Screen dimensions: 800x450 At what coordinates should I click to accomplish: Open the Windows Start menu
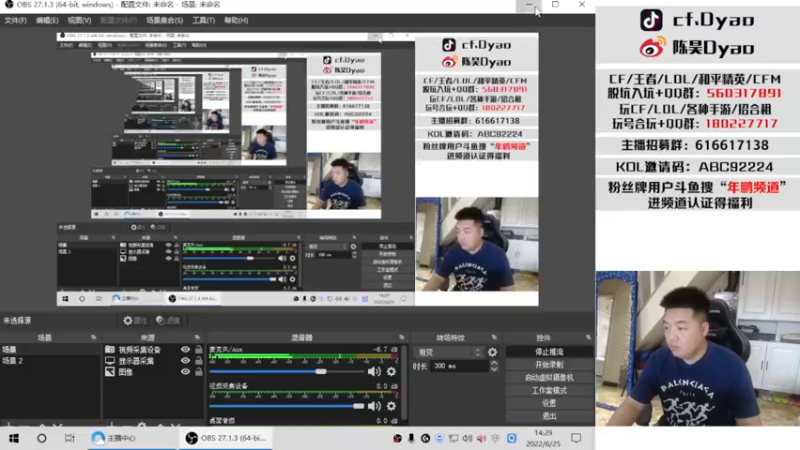pyautogui.click(x=14, y=438)
